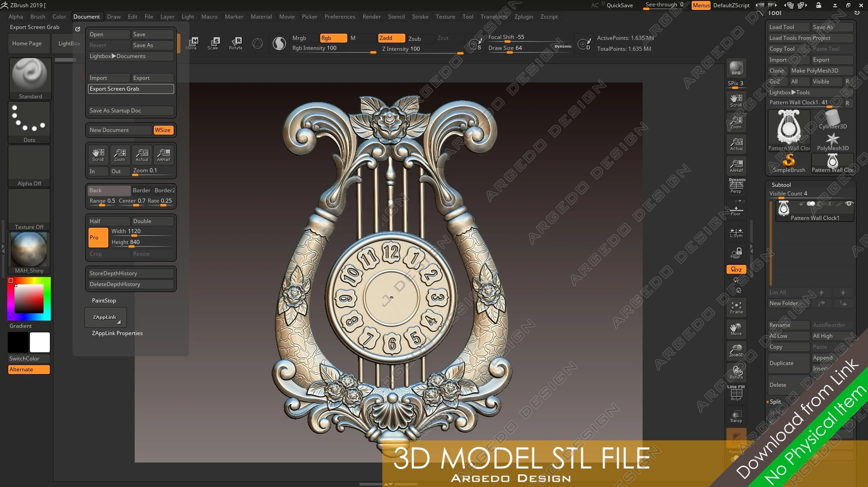Viewport: 868px width, 487px height.
Task: Click the Frame icon on right shelf
Action: pyautogui.click(x=736, y=308)
